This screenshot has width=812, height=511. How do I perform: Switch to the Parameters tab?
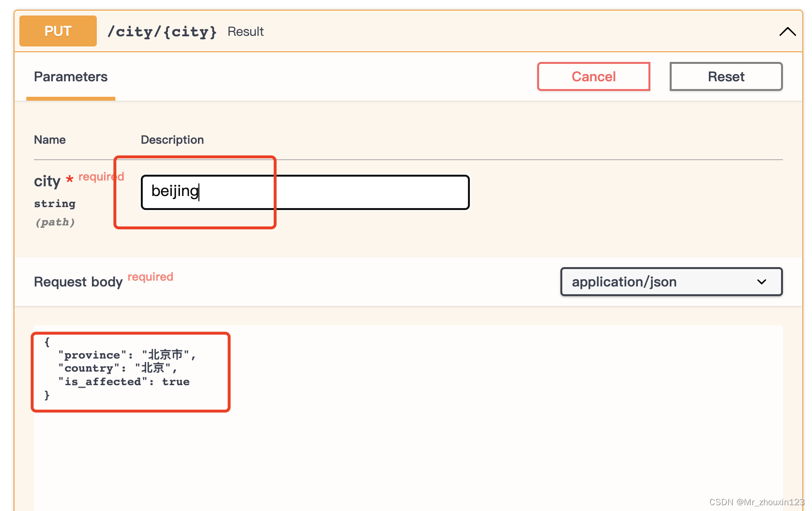[70, 76]
